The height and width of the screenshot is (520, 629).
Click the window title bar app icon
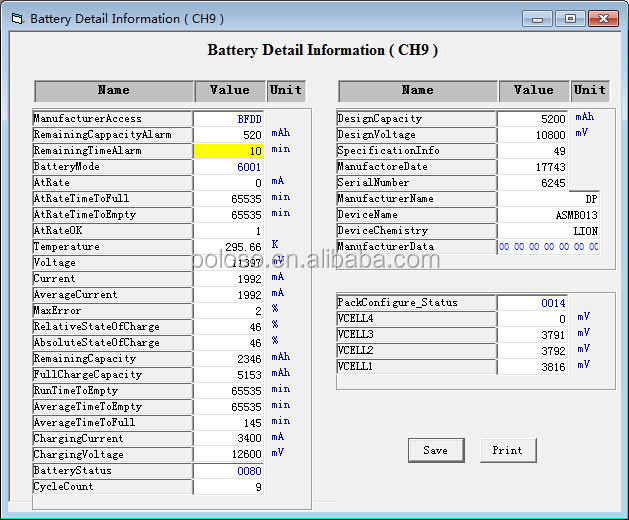coord(17,18)
